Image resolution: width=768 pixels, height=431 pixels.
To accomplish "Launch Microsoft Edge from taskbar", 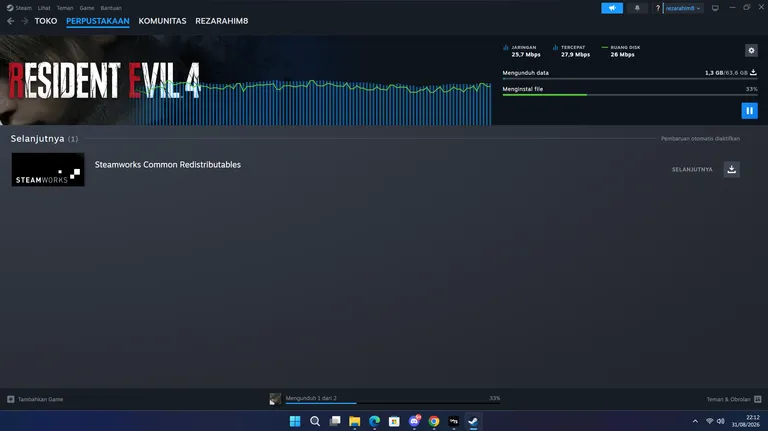I will click(375, 421).
